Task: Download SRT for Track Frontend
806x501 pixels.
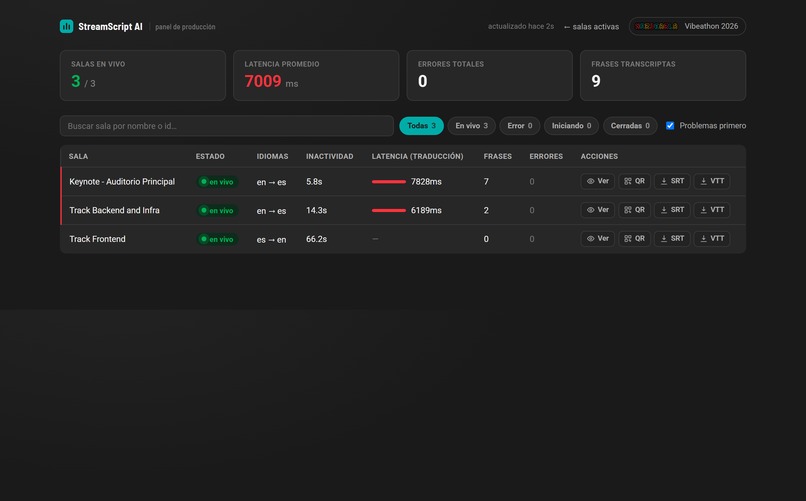Action: (672, 239)
